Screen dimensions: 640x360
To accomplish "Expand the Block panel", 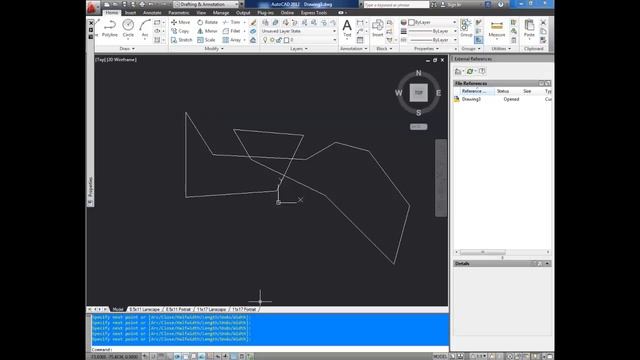I will (x=384, y=49).
